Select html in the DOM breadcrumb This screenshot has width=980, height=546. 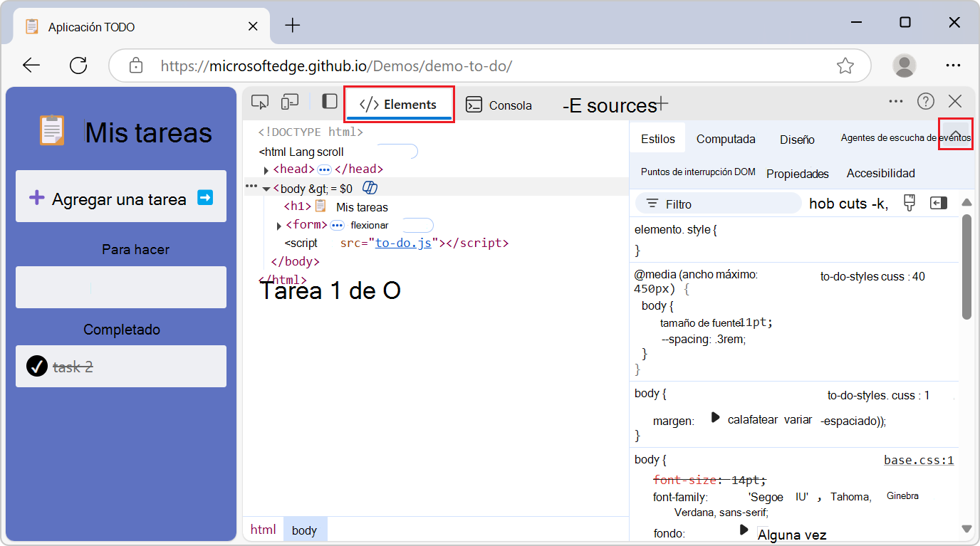263,530
